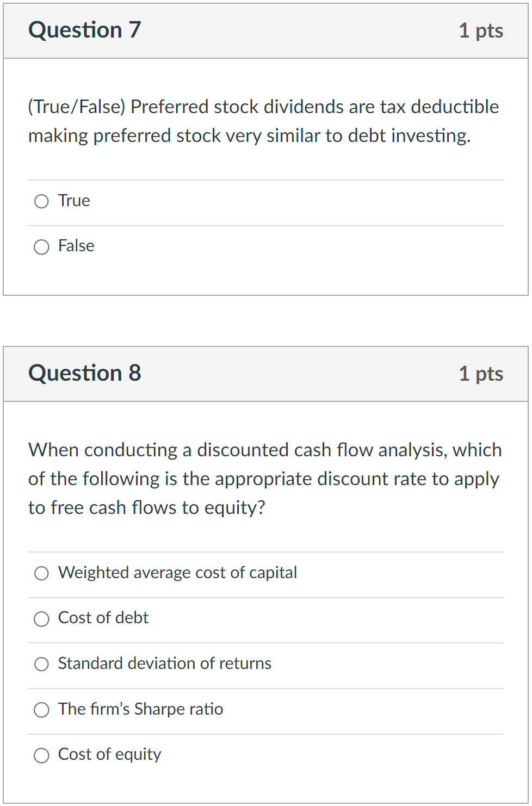Click the 'False' answer label text
The height and width of the screenshot is (806, 532).
76,246
